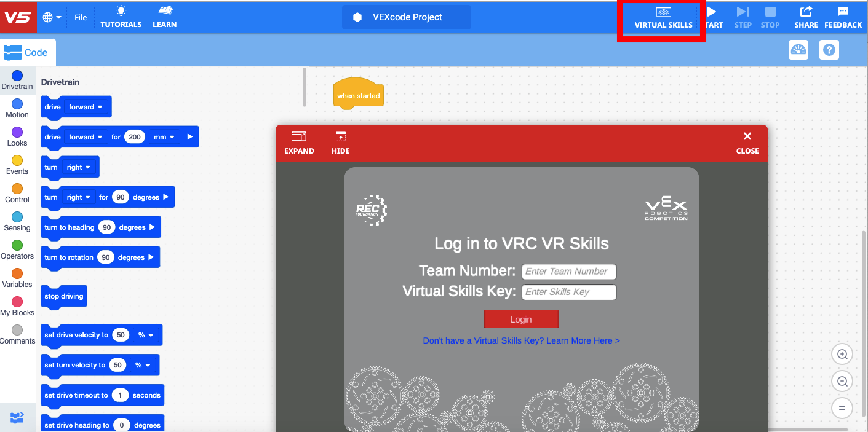Reset the workspace zoom level
This screenshot has height=432, width=868.
(842, 408)
